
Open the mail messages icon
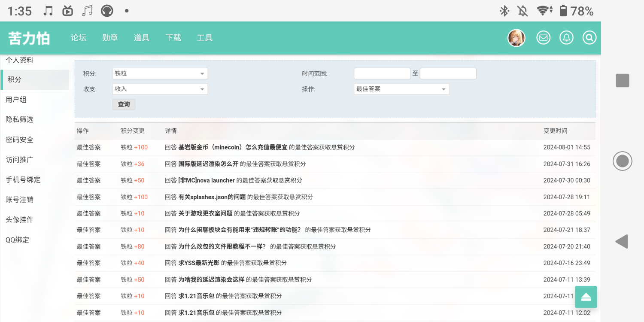(x=544, y=38)
